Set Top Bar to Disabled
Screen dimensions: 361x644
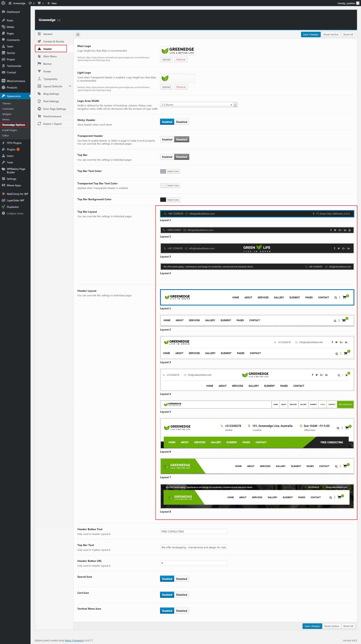tap(181, 157)
